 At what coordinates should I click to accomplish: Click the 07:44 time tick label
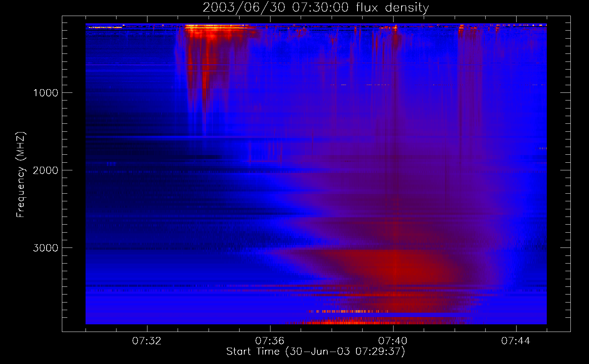coord(516,341)
